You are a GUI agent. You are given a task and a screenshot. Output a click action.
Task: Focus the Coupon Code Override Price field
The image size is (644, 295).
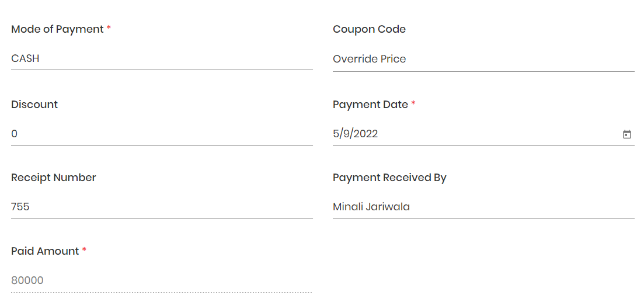(483, 59)
